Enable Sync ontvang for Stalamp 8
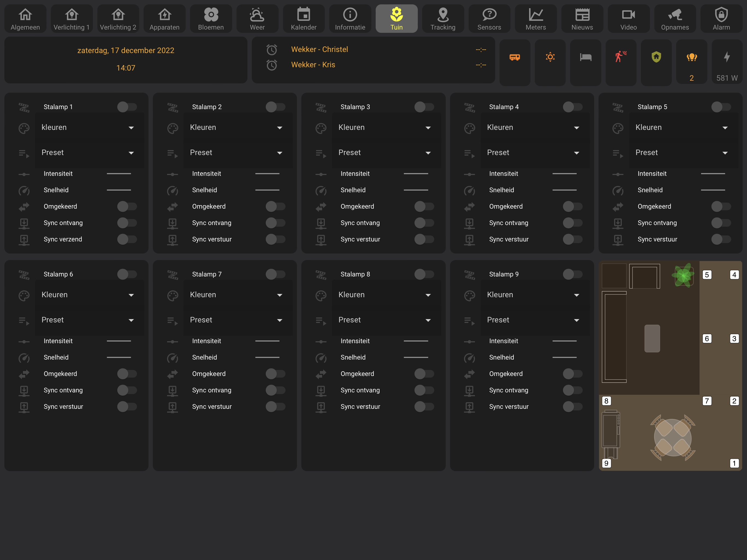Viewport: 747px width, 560px height. click(424, 390)
